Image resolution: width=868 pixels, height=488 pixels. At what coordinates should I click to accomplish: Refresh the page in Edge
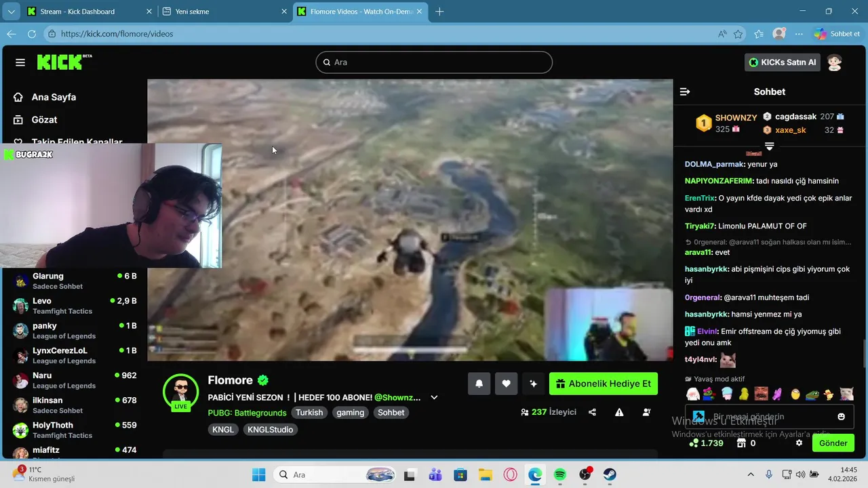(32, 34)
